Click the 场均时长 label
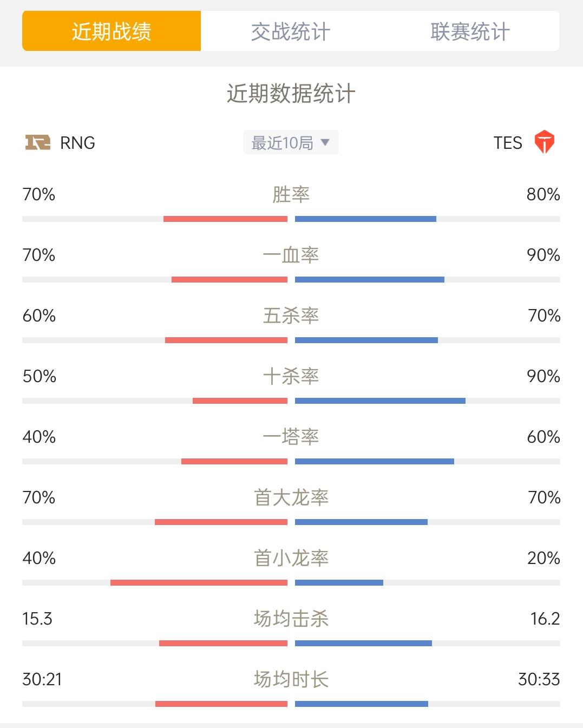 click(x=291, y=679)
